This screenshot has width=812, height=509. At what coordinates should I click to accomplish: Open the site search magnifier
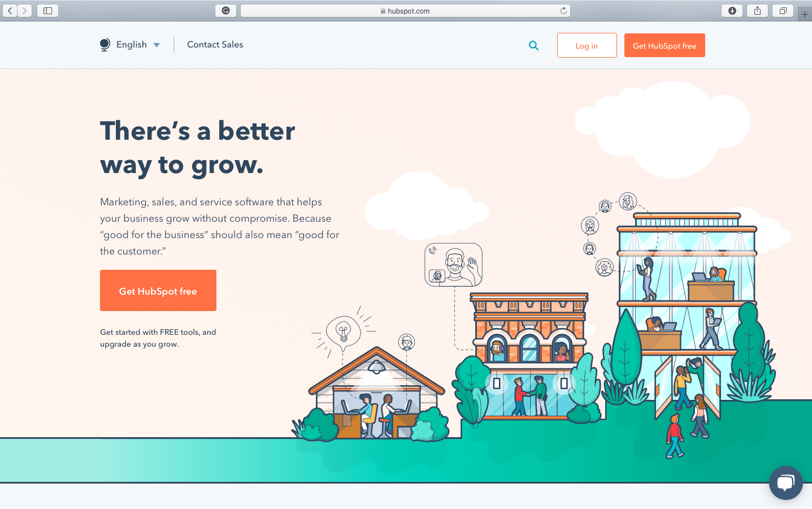coord(533,45)
